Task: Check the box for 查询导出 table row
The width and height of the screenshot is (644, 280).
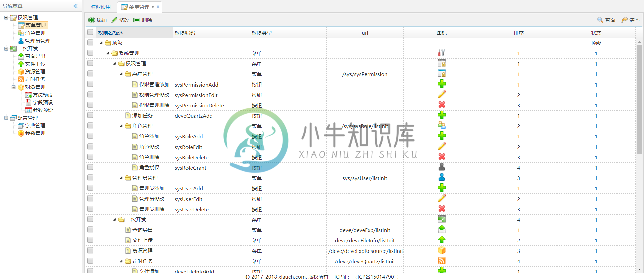Action: [90, 230]
